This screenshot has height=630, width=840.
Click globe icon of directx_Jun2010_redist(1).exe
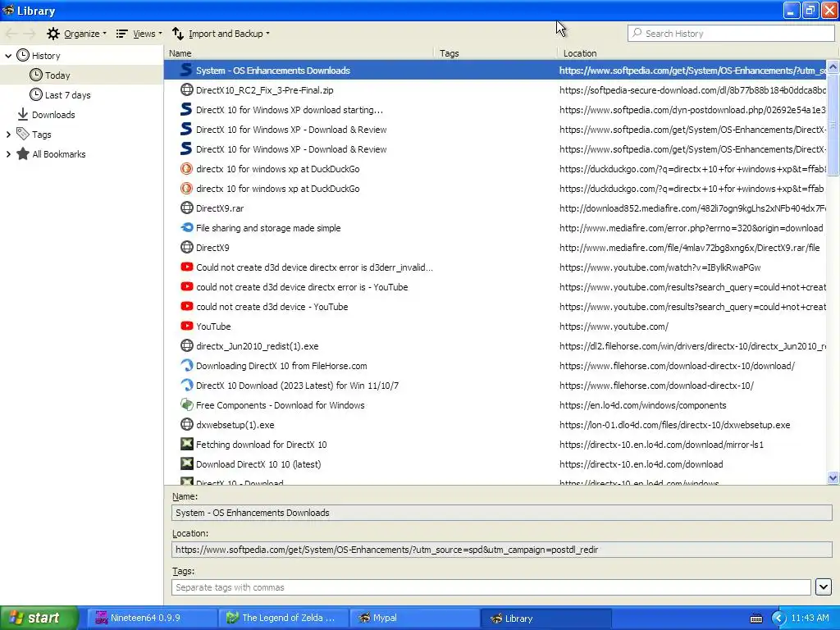pos(186,345)
